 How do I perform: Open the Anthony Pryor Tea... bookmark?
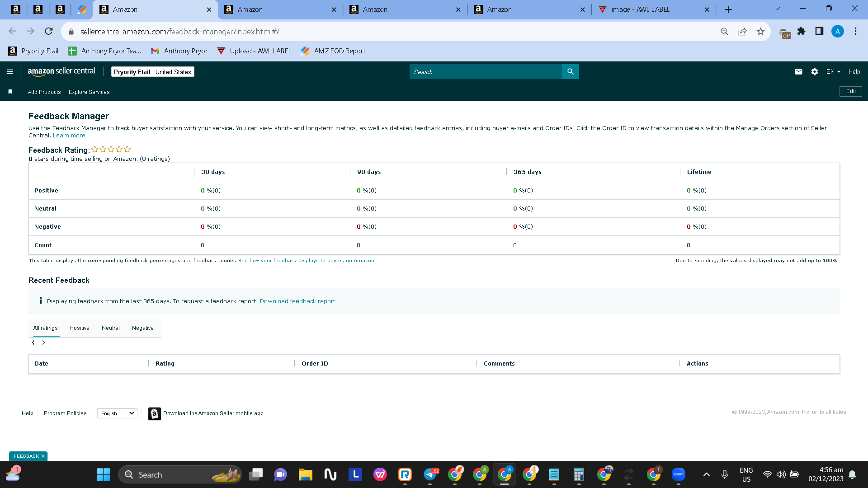pyautogui.click(x=104, y=51)
